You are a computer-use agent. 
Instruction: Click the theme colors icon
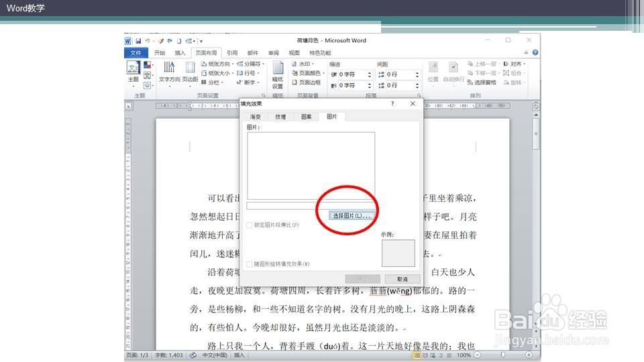(147, 65)
